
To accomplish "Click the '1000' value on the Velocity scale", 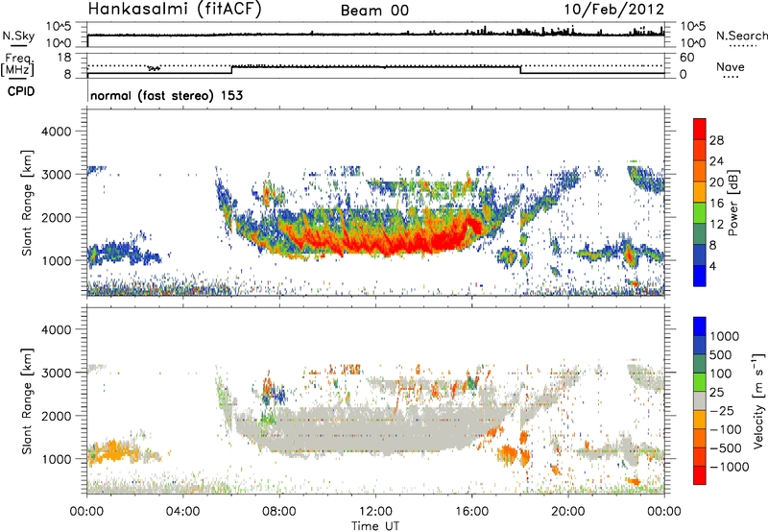I will click(725, 336).
